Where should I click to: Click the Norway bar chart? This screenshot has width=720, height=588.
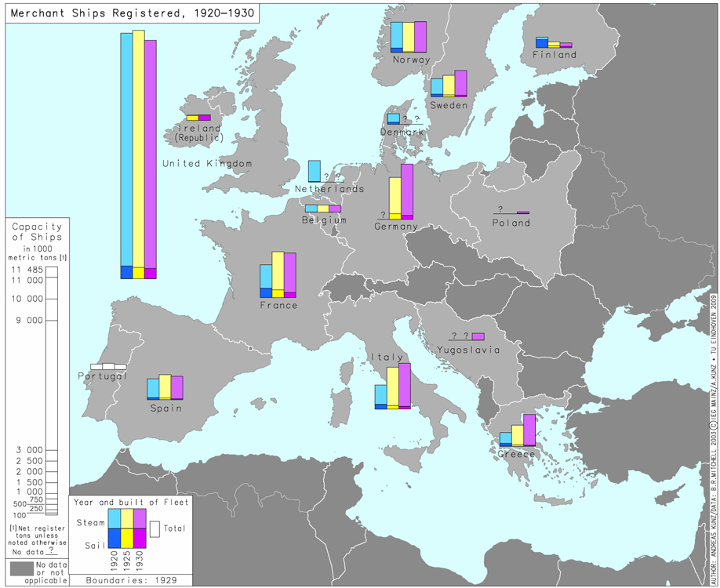[x=408, y=37]
